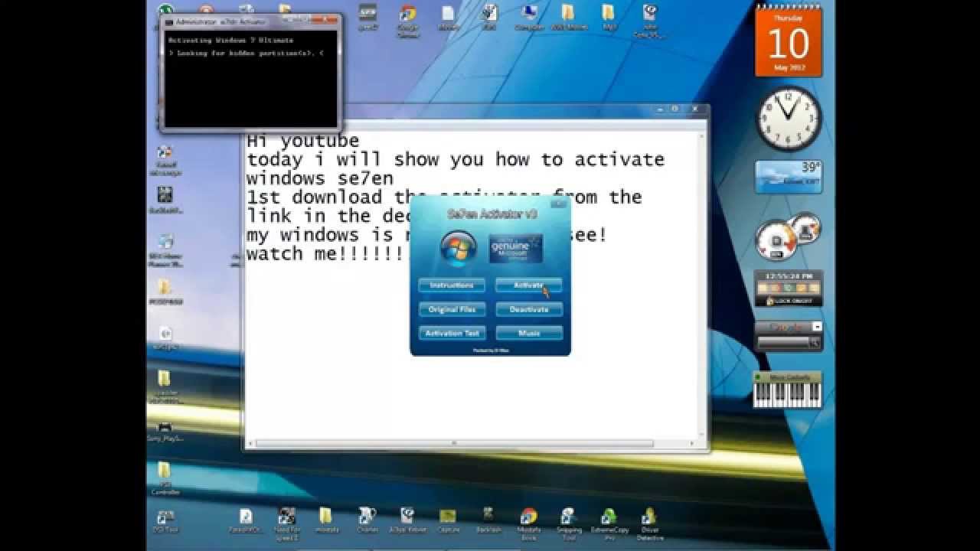Run the Activation Test button

(452, 333)
